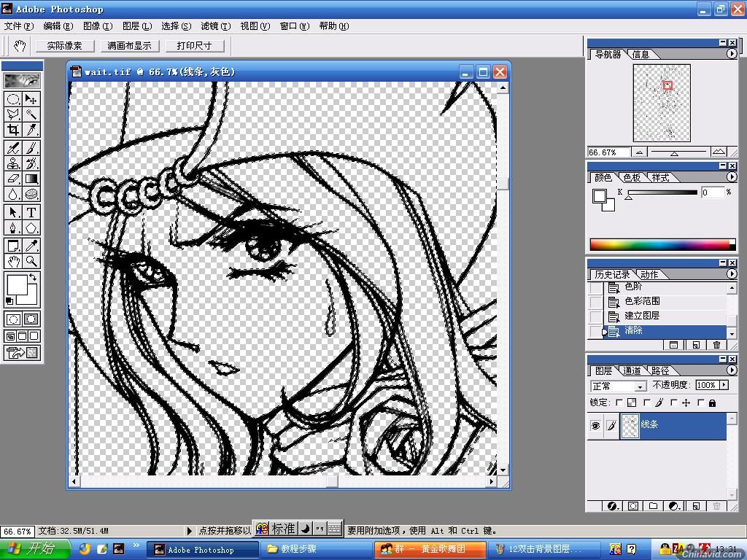Select the Zoom tool
The height and width of the screenshot is (560, 747).
coord(31,261)
